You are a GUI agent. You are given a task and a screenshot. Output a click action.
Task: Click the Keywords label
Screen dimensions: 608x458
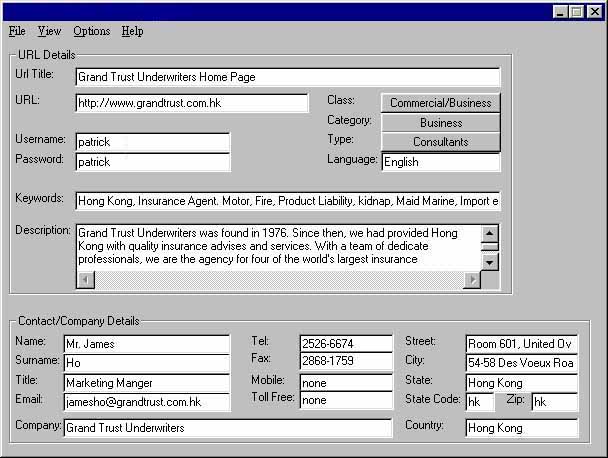pos(39,198)
